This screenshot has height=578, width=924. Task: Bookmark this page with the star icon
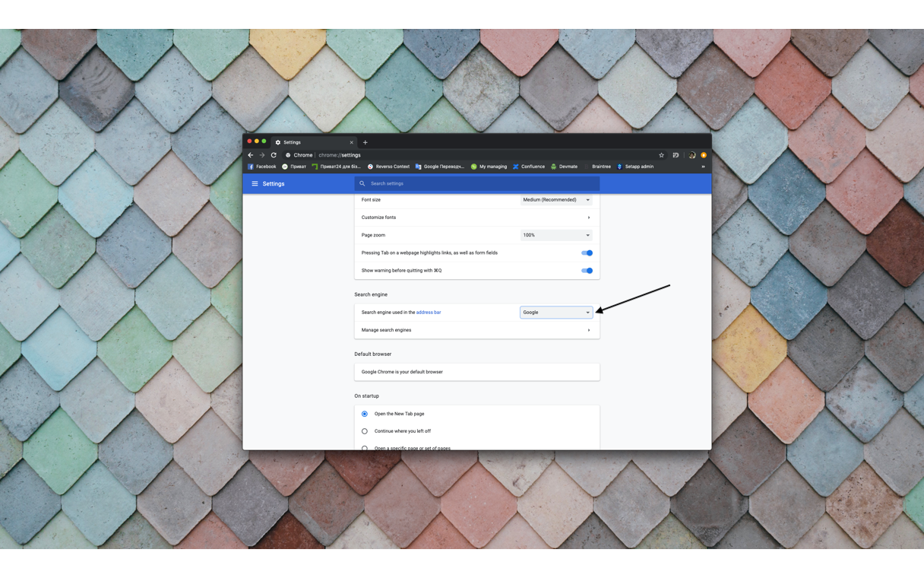coord(661,155)
